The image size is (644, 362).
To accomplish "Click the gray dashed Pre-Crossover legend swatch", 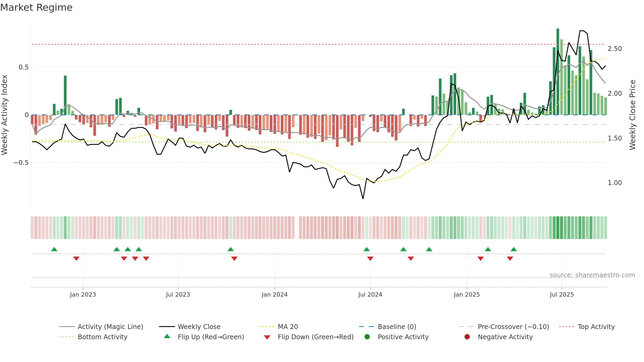I will click(466, 327).
